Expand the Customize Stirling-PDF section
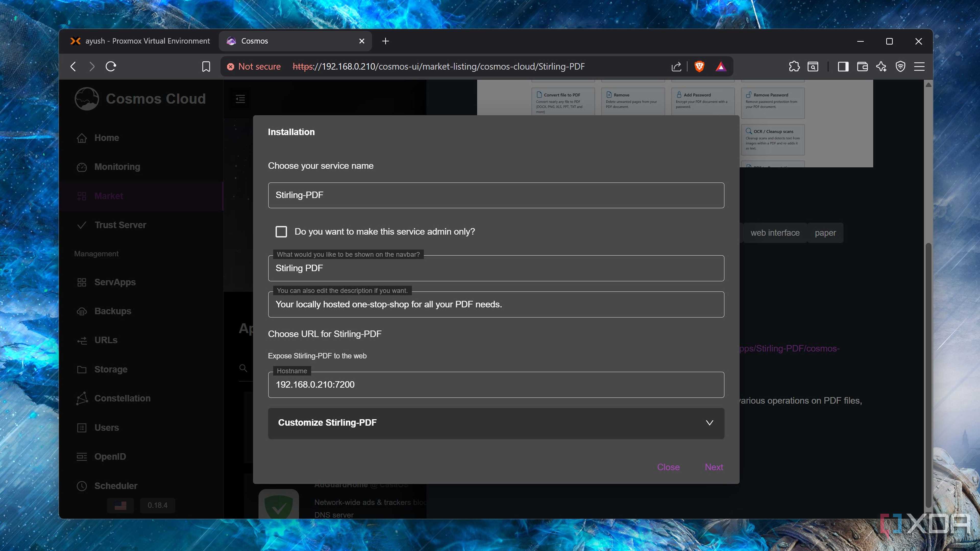The width and height of the screenshot is (980, 551). point(496,423)
